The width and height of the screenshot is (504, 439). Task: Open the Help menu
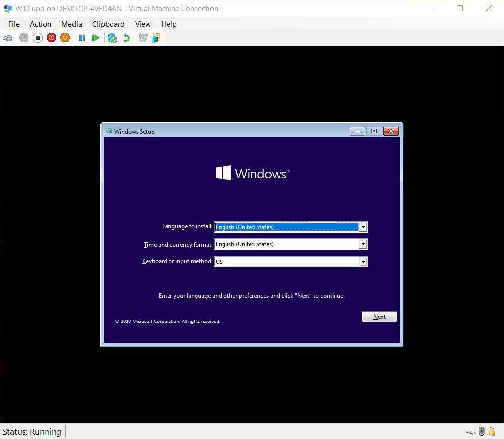(169, 24)
